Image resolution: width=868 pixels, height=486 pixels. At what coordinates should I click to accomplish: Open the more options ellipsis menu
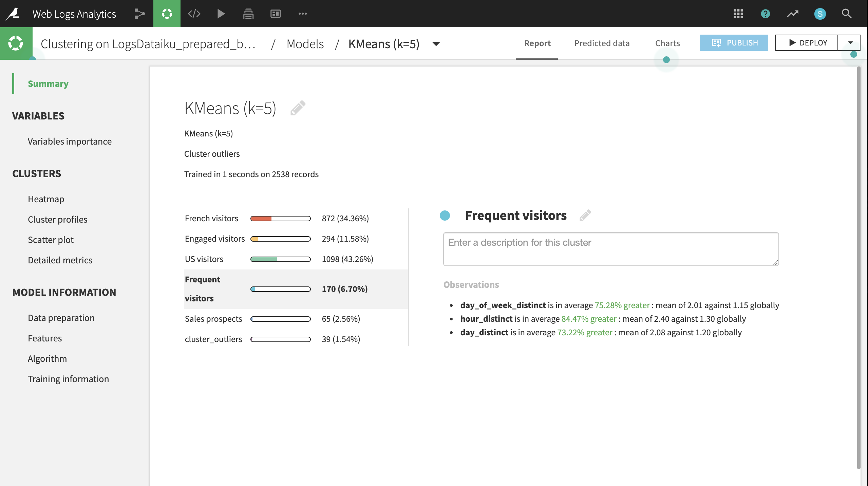point(302,14)
